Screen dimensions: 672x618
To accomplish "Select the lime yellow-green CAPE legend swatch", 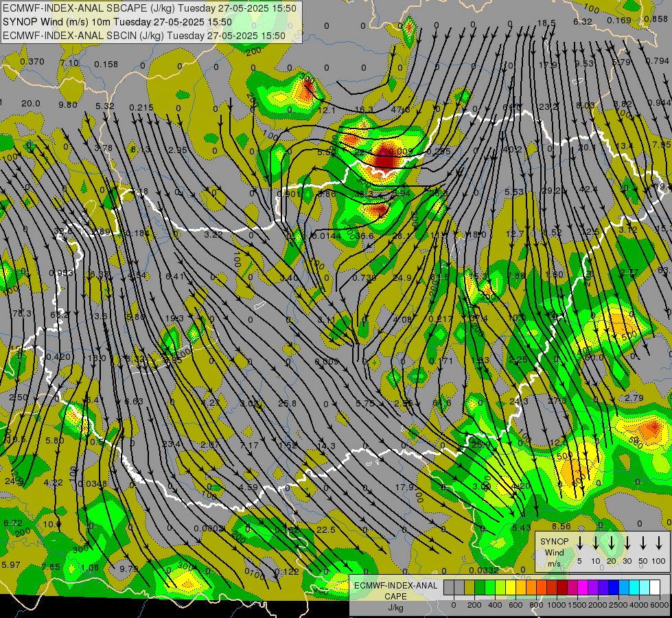I will click(500, 587).
